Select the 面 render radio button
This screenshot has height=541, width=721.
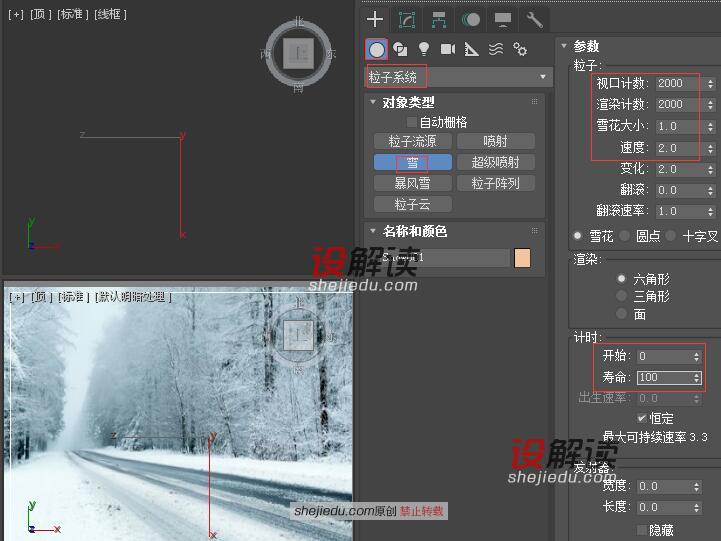(x=621, y=313)
